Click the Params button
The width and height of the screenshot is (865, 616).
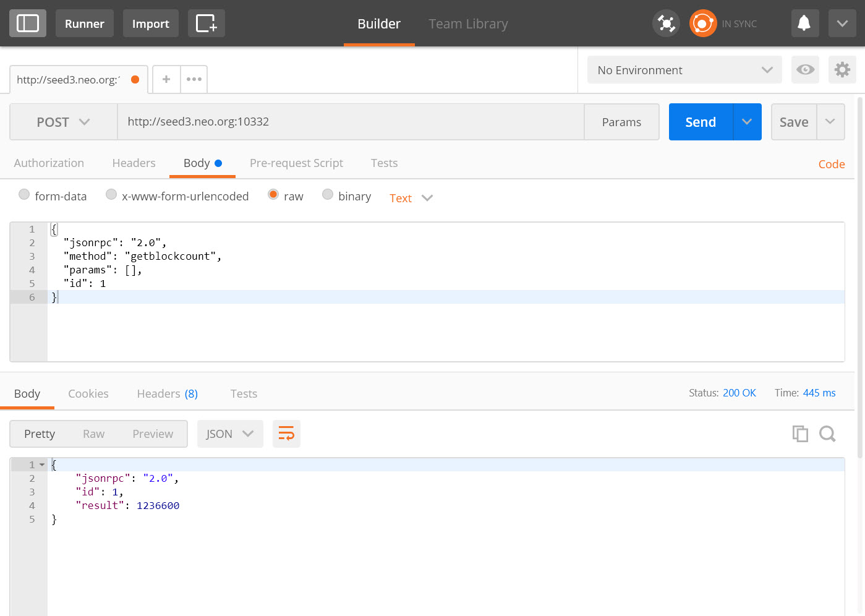pyautogui.click(x=621, y=122)
